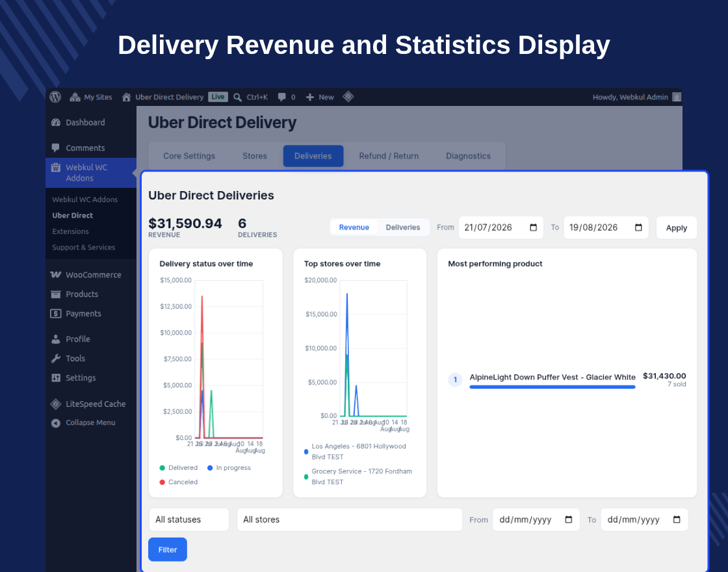
Task: Open calendar picker in 21/07/2026 date field
Action: click(x=533, y=227)
